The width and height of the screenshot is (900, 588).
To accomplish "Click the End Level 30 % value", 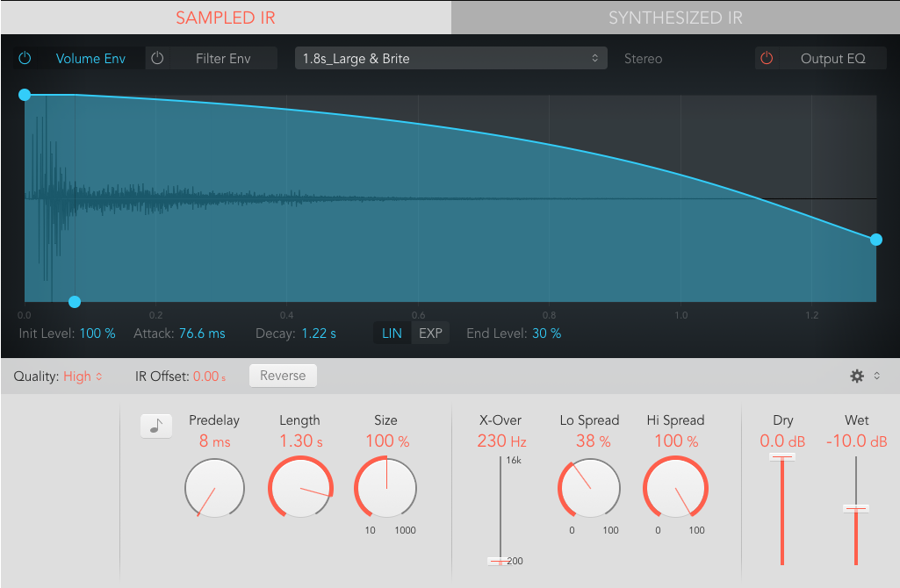I will (x=546, y=333).
